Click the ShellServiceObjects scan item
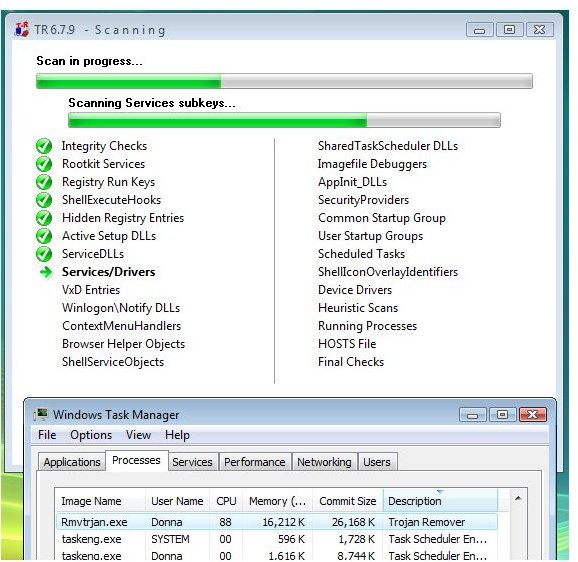Image resolution: width=578 pixels, height=562 pixels. pyautogui.click(x=113, y=362)
